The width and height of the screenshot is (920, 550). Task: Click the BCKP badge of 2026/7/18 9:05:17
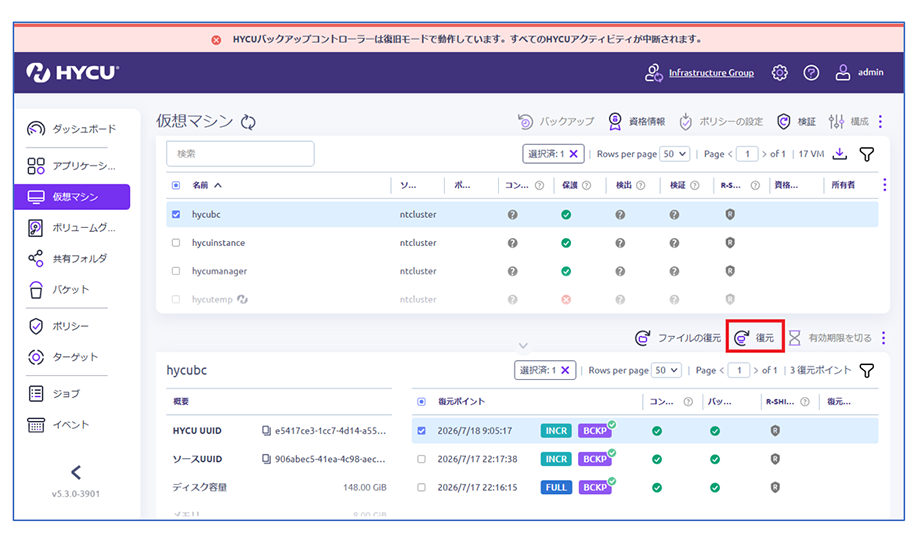click(x=595, y=430)
